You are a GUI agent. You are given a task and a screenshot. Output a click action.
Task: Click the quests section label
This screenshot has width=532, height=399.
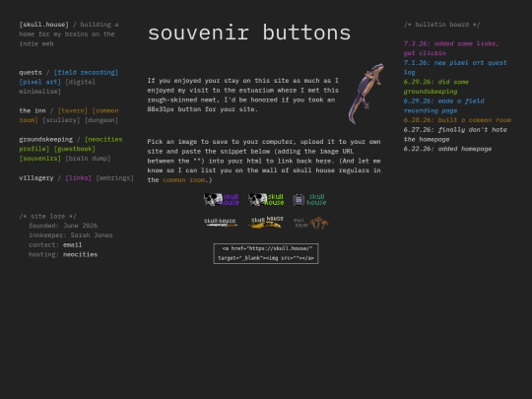pyautogui.click(x=31, y=72)
